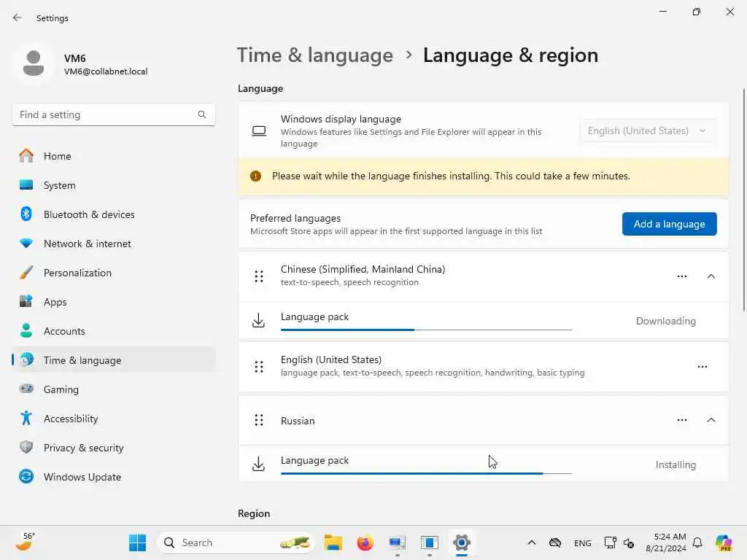Open the notifications bell

(x=697, y=542)
